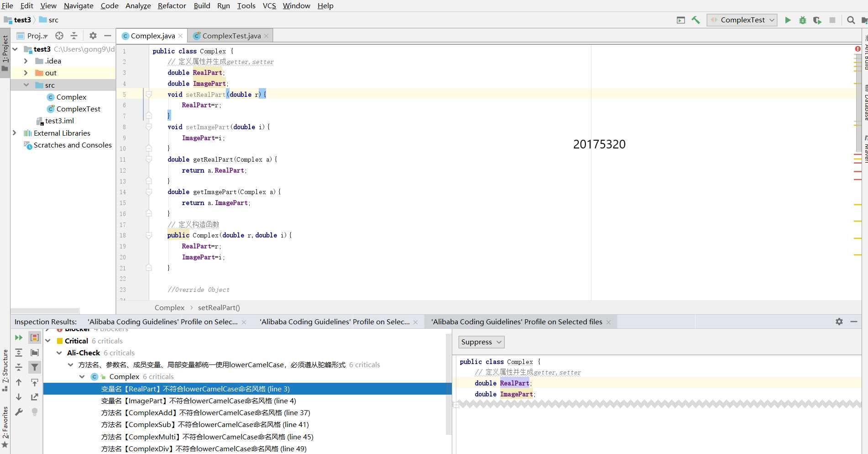The width and height of the screenshot is (868, 454).
Task: Go to next problem down arrow
Action: (19, 397)
